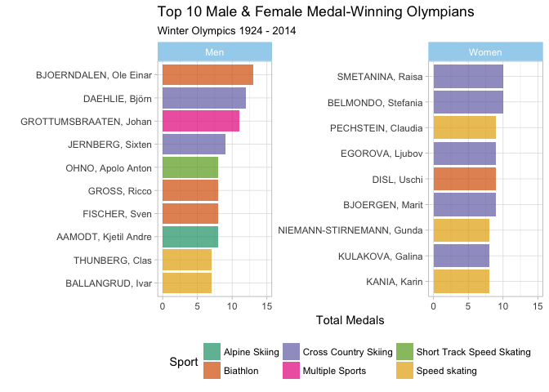Select the Multiple Sports legend swatch
This screenshot has width=549, height=392.
click(x=292, y=370)
